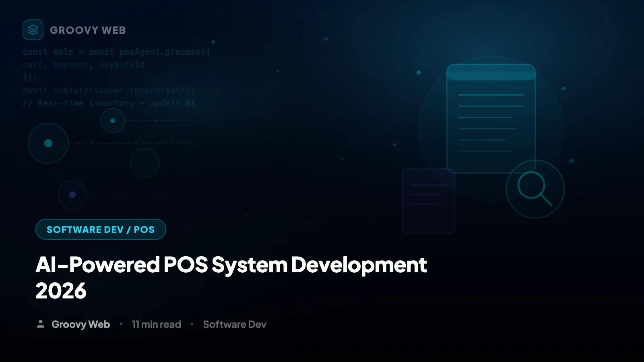Click the GROOVY WEB brand name text
Viewport: 644px width, 362px height.
click(x=87, y=30)
